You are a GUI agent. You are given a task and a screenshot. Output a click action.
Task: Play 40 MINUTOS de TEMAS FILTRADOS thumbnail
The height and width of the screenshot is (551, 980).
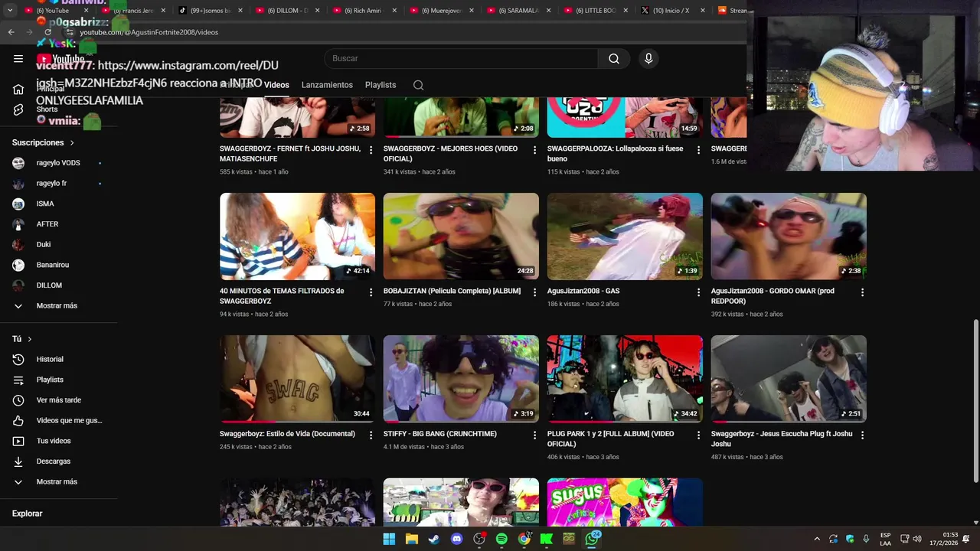click(297, 236)
